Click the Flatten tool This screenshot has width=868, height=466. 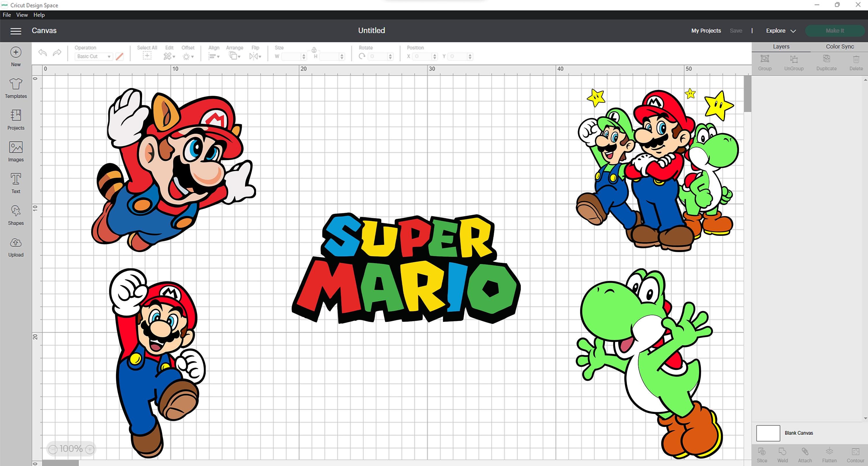(x=829, y=455)
